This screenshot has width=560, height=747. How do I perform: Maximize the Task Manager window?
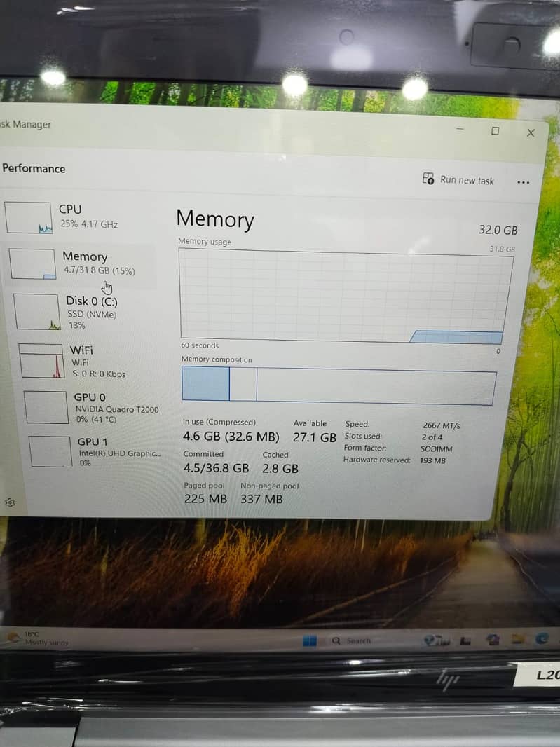pos(496,131)
